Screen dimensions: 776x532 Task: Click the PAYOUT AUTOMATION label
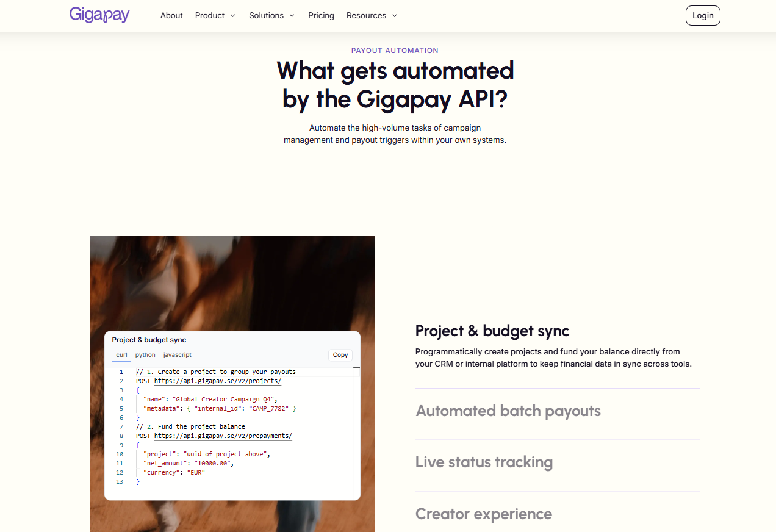(395, 51)
